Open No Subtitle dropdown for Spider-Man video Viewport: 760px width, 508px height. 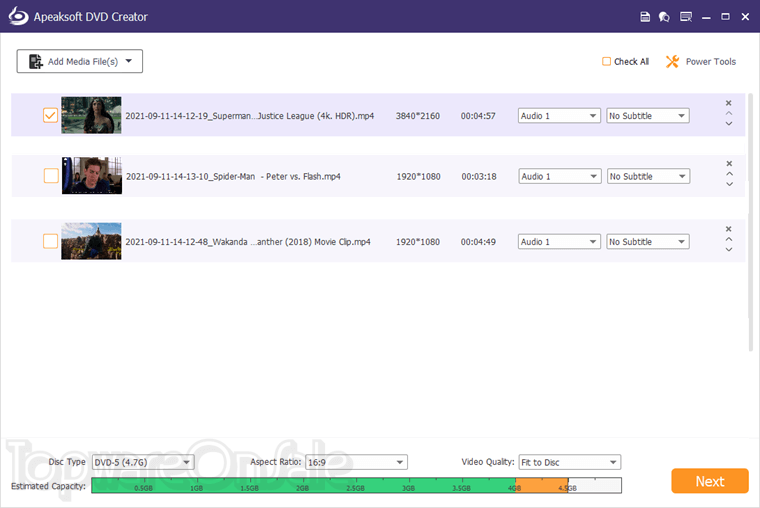(648, 176)
